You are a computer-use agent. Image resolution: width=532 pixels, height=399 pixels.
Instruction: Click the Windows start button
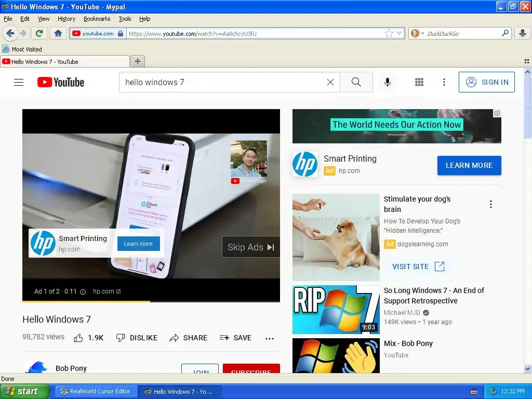24,391
